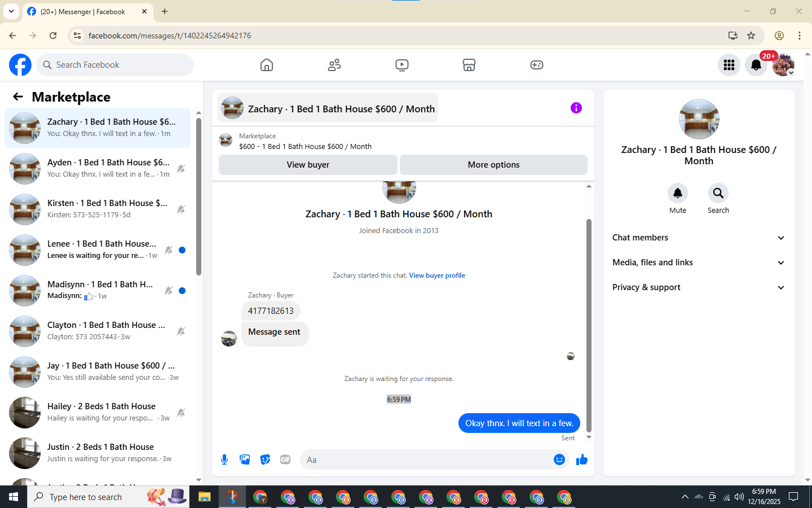Mute the chat using bell button

click(x=677, y=193)
